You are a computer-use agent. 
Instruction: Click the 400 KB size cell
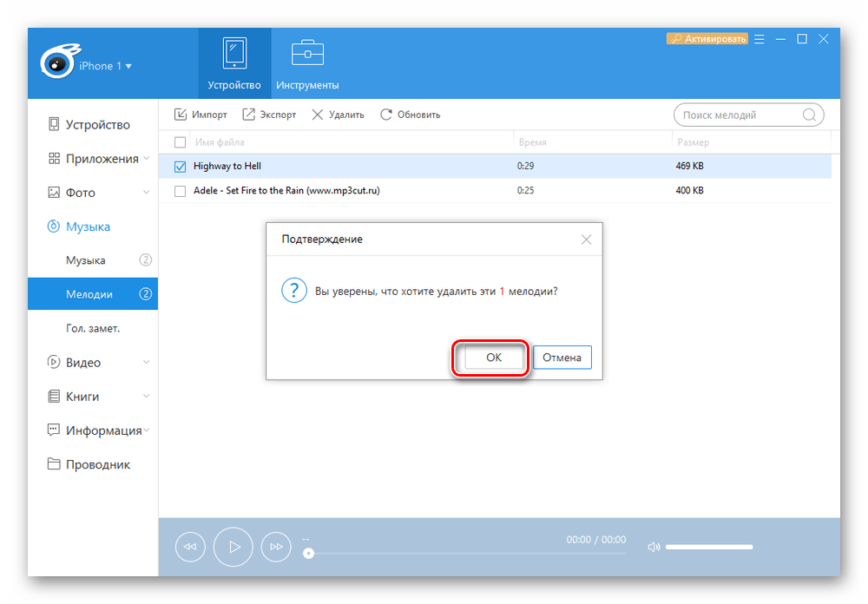(x=690, y=190)
